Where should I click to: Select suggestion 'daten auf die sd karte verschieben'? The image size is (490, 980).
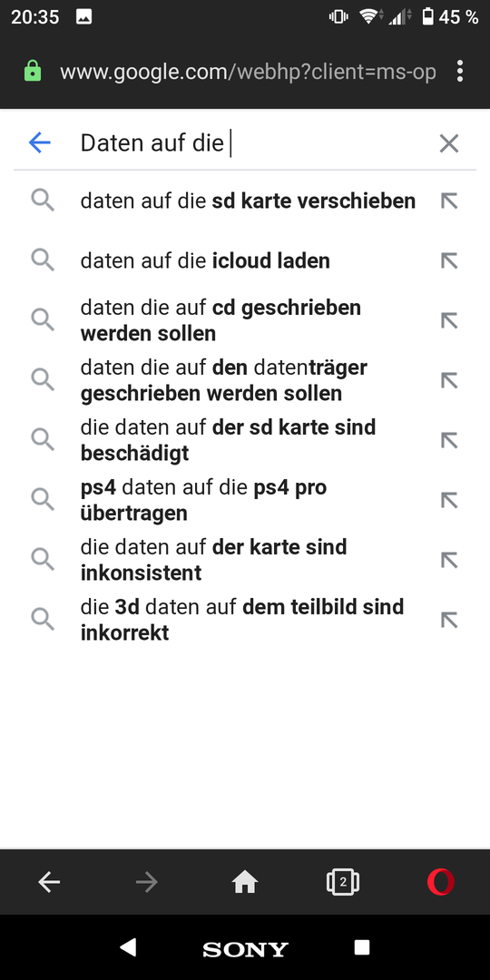[245, 201]
